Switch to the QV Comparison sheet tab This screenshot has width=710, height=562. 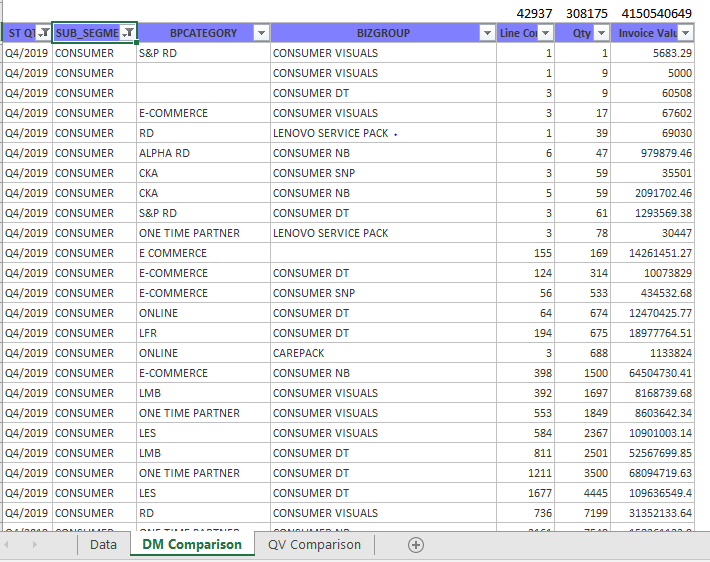(x=314, y=545)
